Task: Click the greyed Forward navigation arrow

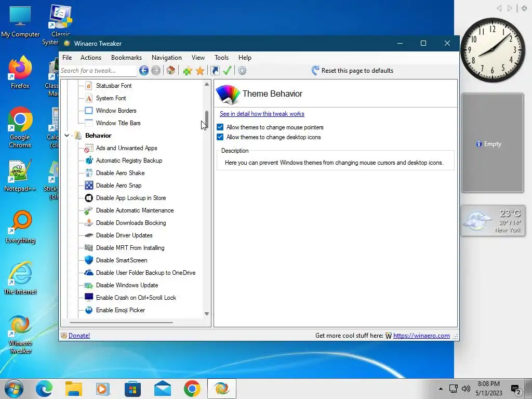Action: coord(156,71)
